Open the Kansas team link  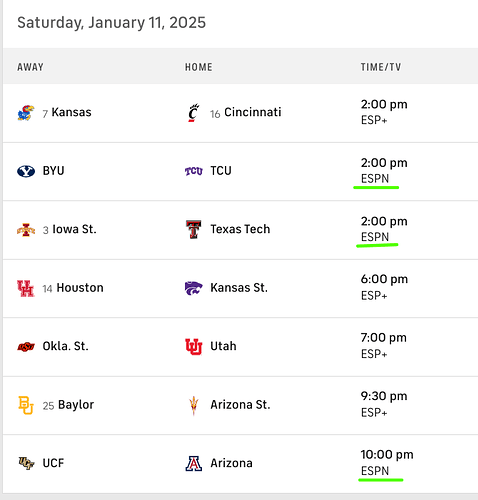(x=71, y=112)
